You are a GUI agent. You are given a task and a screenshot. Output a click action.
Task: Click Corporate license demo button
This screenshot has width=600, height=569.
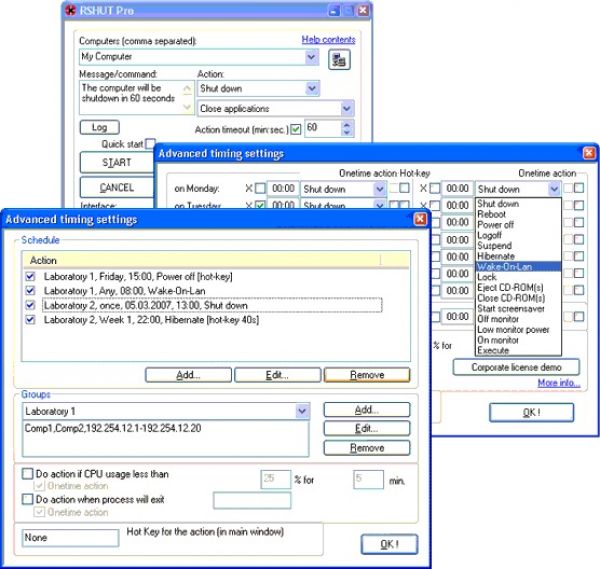516,367
